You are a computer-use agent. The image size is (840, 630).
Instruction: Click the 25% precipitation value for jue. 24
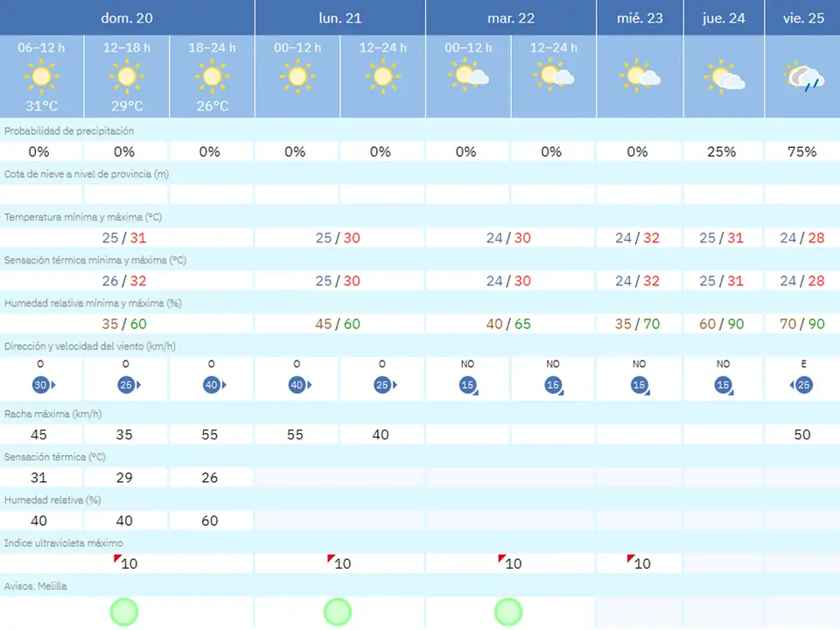[x=722, y=151]
